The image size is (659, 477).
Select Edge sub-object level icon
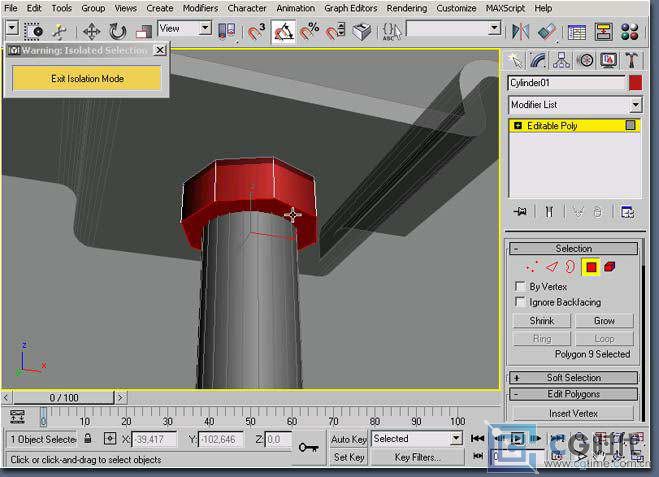[x=552, y=266]
